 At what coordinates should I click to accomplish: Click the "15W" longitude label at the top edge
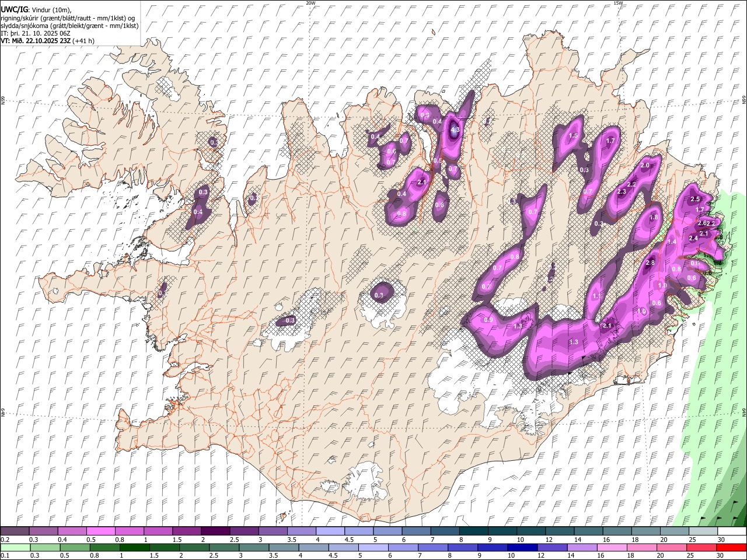[617, 3]
